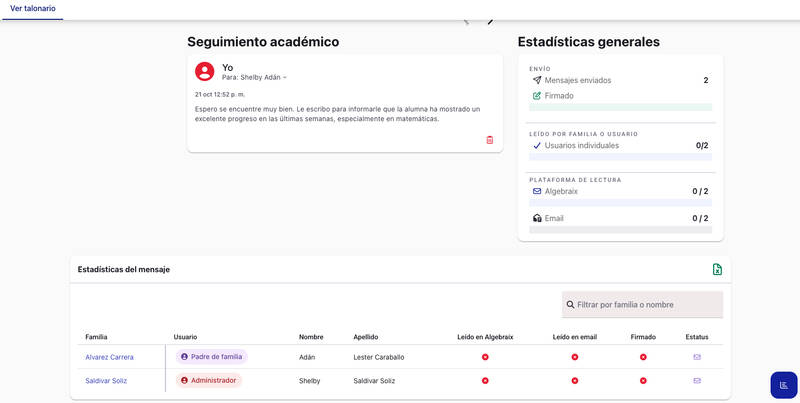Click the Usuarios individuales progress bar
The image size is (800, 403).
pos(620,157)
